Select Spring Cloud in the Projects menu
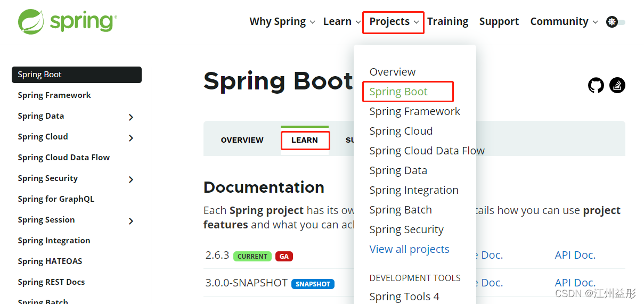This screenshot has height=304, width=644. (x=401, y=131)
